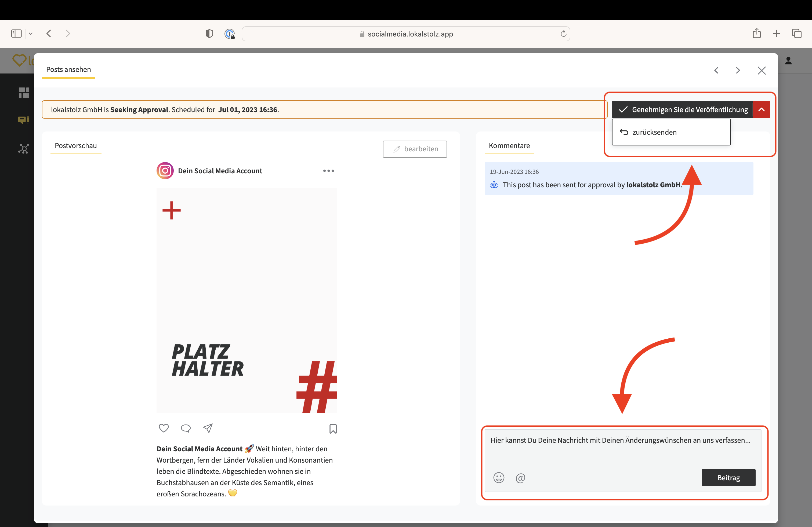Select zurücksenden from dropdown menu
Screen dimensions: 812x527
[x=654, y=132]
